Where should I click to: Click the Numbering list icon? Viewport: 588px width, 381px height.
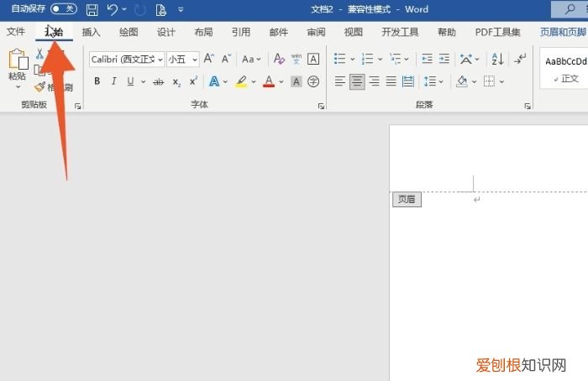pyautogui.click(x=367, y=59)
